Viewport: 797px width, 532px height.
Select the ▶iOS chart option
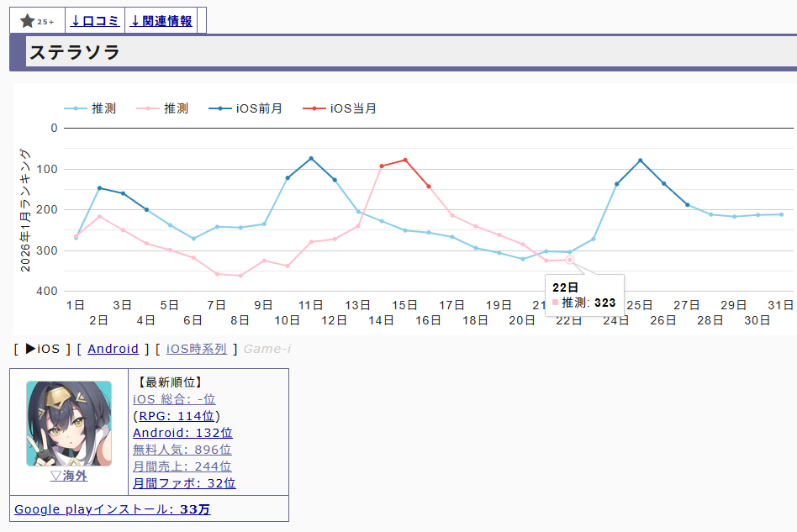pos(43,349)
